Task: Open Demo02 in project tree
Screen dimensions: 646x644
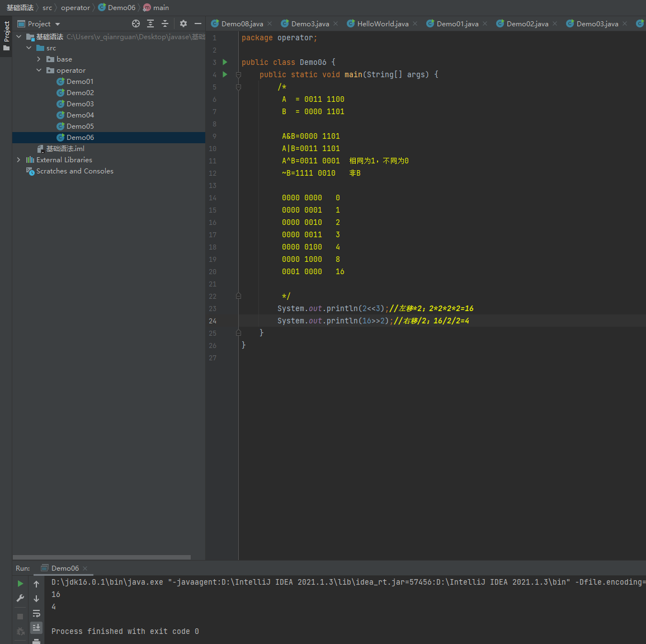Action: point(80,93)
